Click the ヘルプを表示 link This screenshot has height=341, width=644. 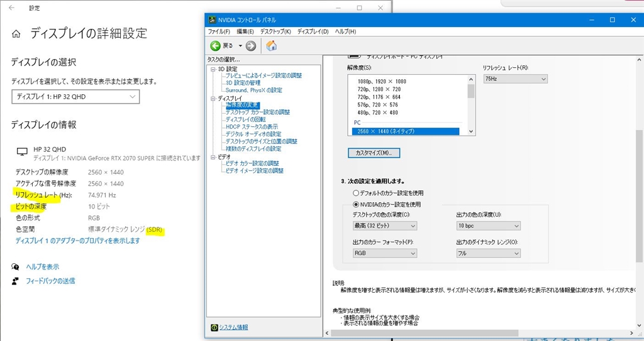(x=43, y=267)
